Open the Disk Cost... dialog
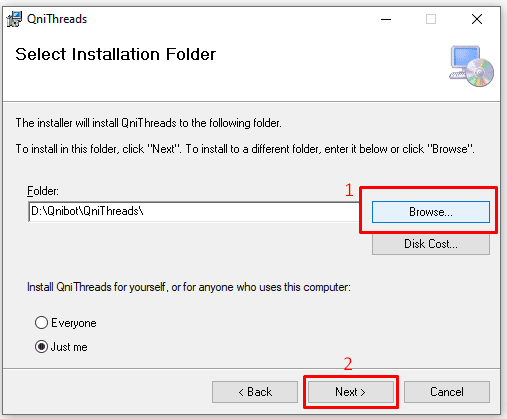Image resolution: width=507 pixels, height=419 pixels. tap(431, 244)
